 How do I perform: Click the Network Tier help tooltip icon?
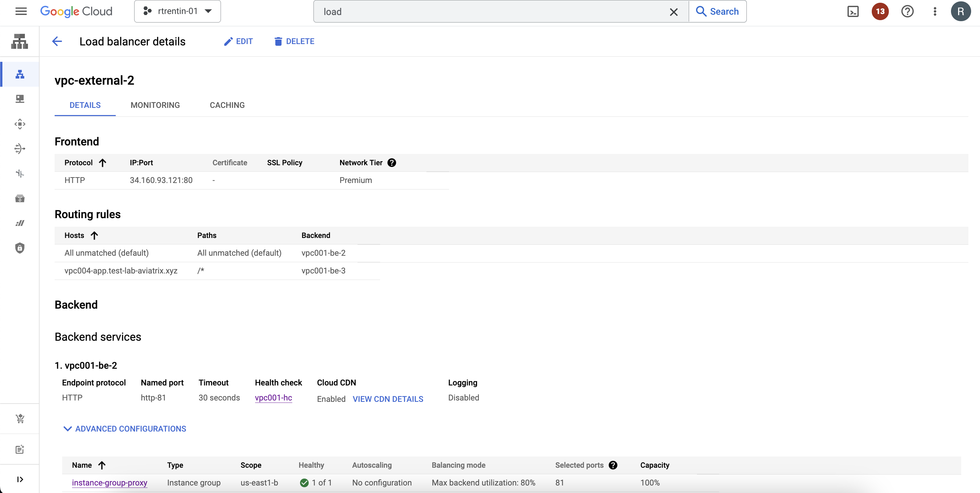click(x=392, y=163)
